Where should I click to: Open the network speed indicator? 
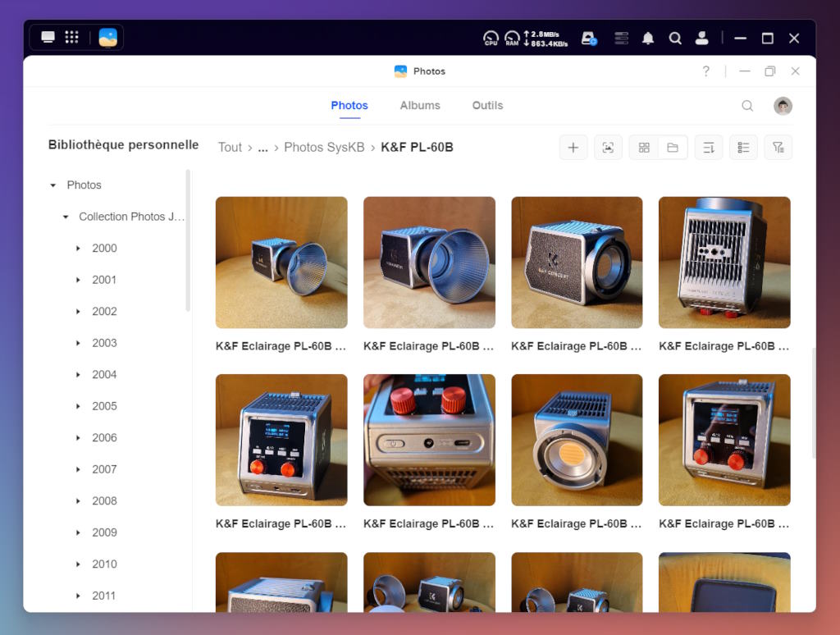click(546, 39)
